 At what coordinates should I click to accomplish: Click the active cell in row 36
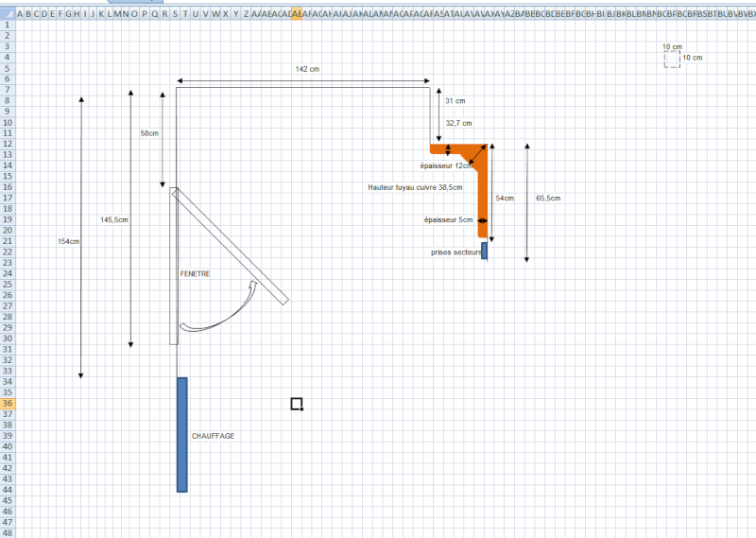click(x=297, y=404)
